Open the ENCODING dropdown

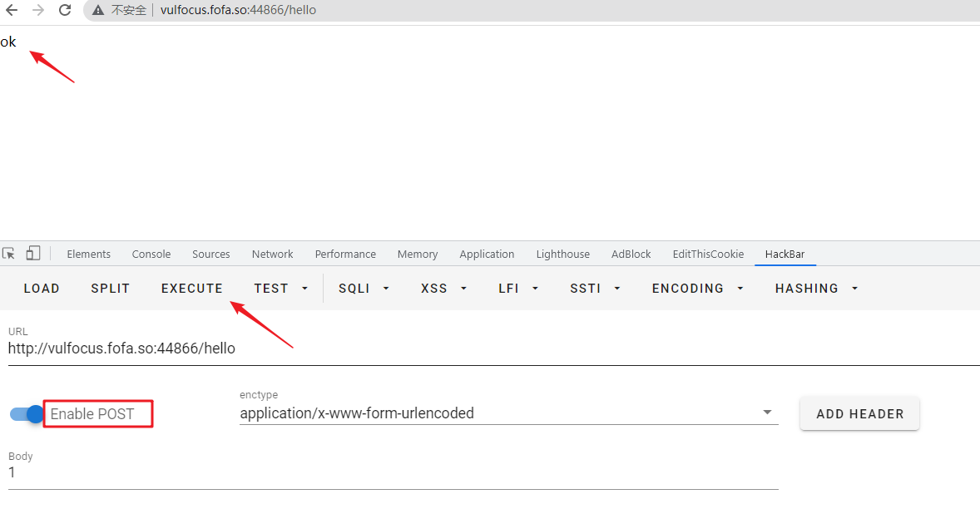click(x=697, y=288)
